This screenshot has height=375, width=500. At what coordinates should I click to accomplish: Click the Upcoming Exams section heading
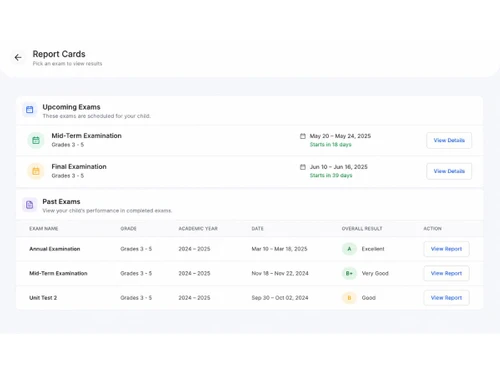tap(71, 107)
